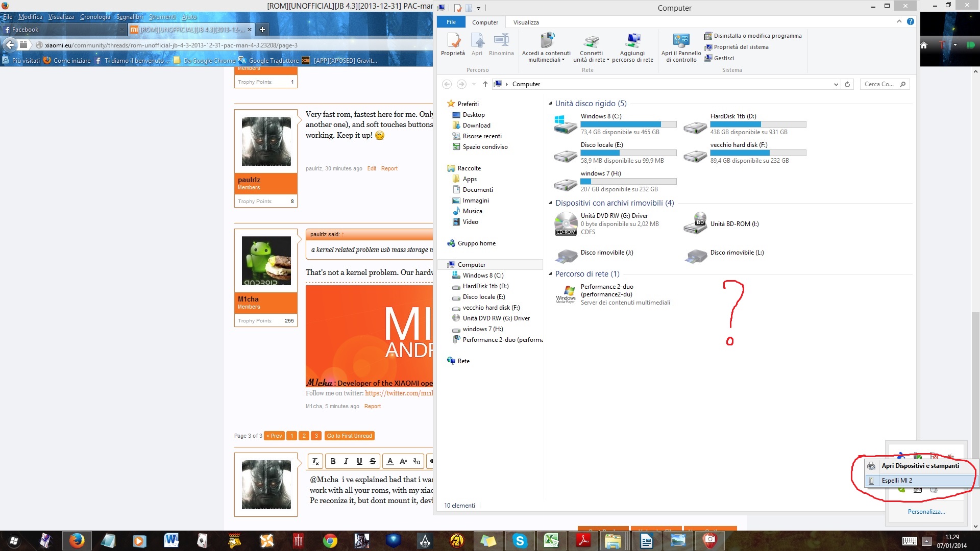
Task: Select windows 7 (H:) drive
Action: [615, 182]
